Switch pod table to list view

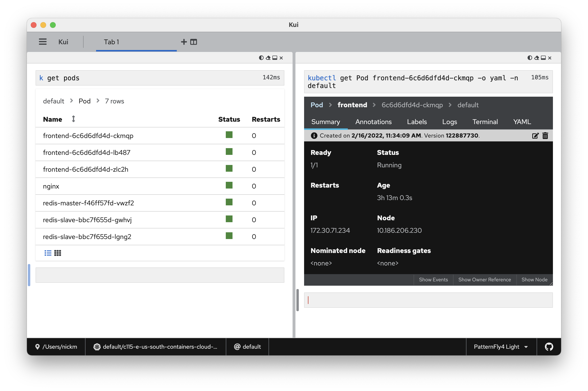coord(48,253)
